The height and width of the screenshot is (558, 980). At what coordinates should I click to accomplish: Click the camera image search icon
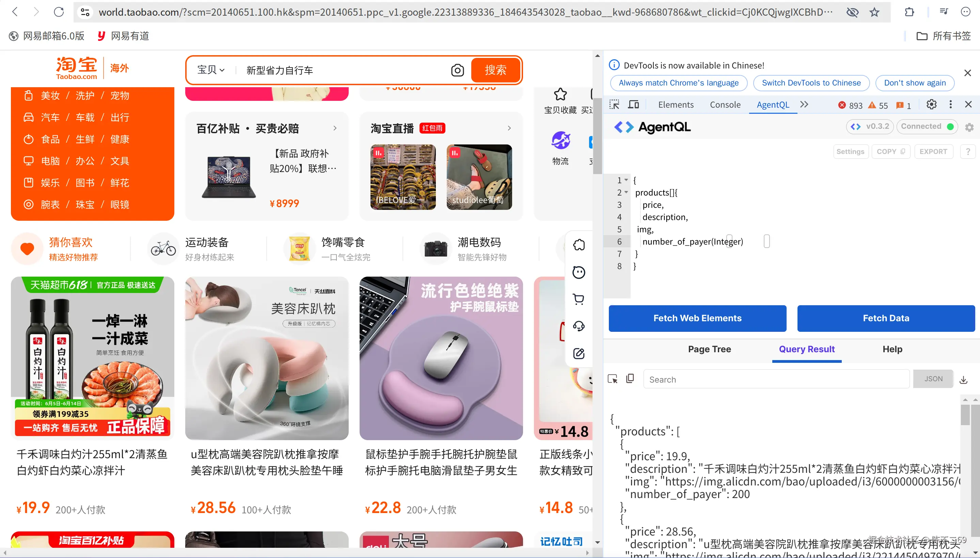pos(457,70)
